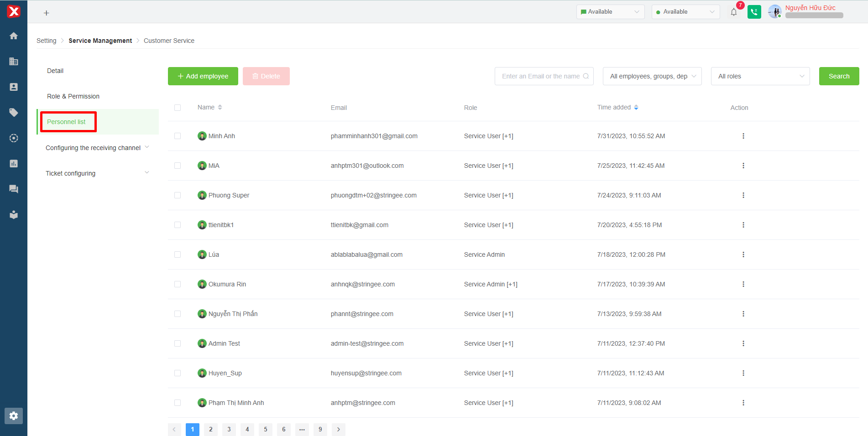Go to page 2
The width and height of the screenshot is (868, 436).
pyautogui.click(x=211, y=430)
